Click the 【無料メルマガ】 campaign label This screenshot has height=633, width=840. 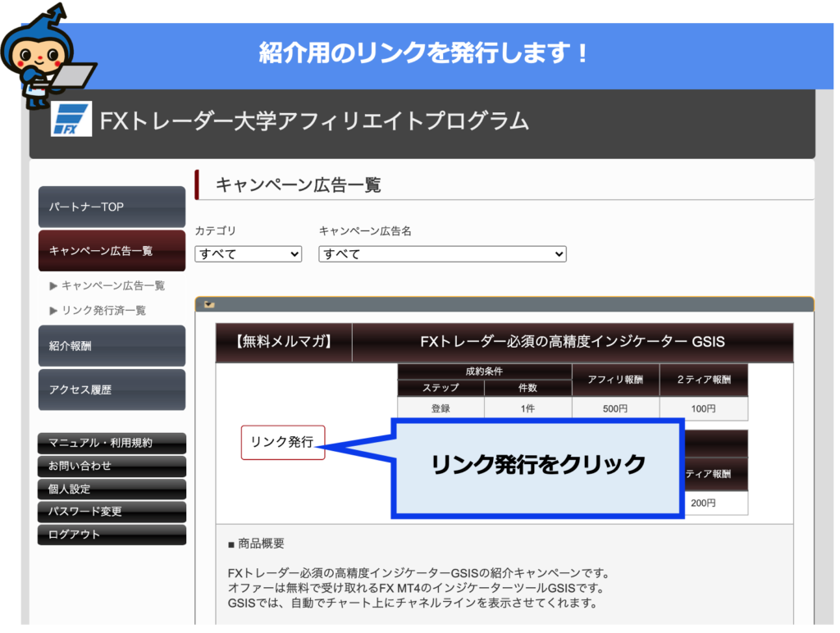(284, 342)
